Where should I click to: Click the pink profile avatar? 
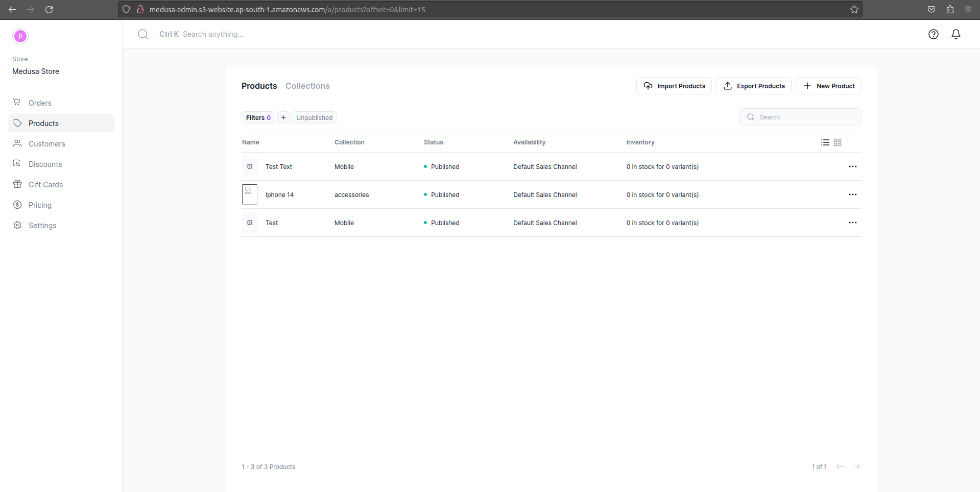[x=20, y=36]
